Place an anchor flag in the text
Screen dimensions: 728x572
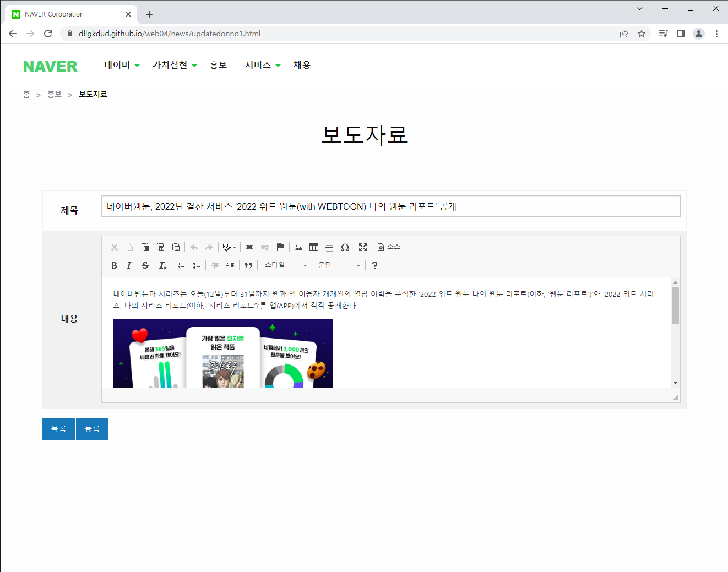[x=280, y=247]
